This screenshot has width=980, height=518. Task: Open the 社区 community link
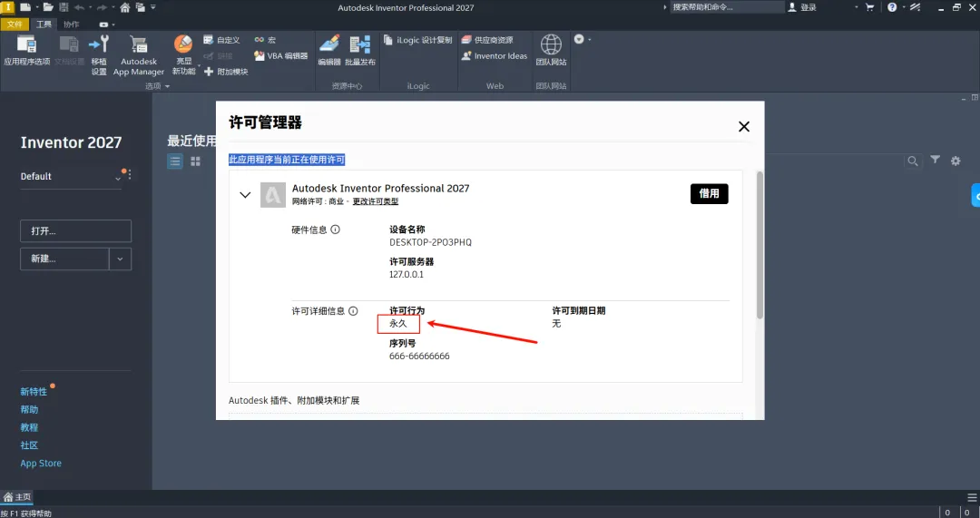point(29,445)
